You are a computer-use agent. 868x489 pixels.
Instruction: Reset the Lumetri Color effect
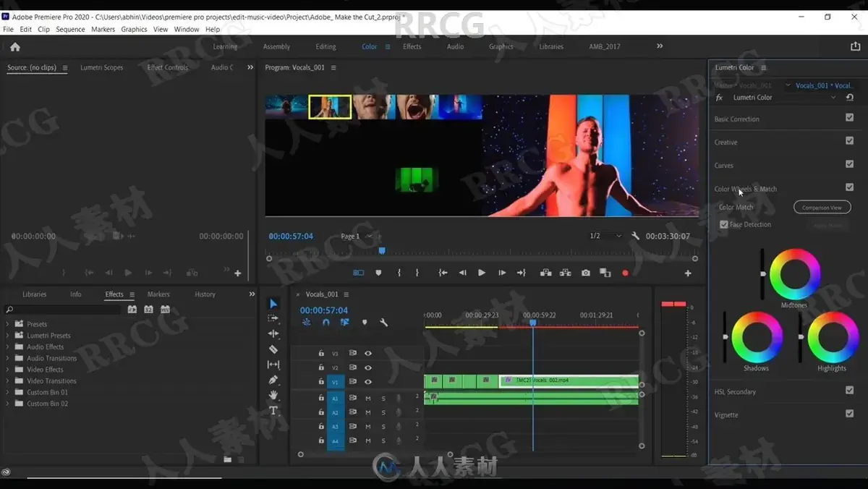(849, 98)
